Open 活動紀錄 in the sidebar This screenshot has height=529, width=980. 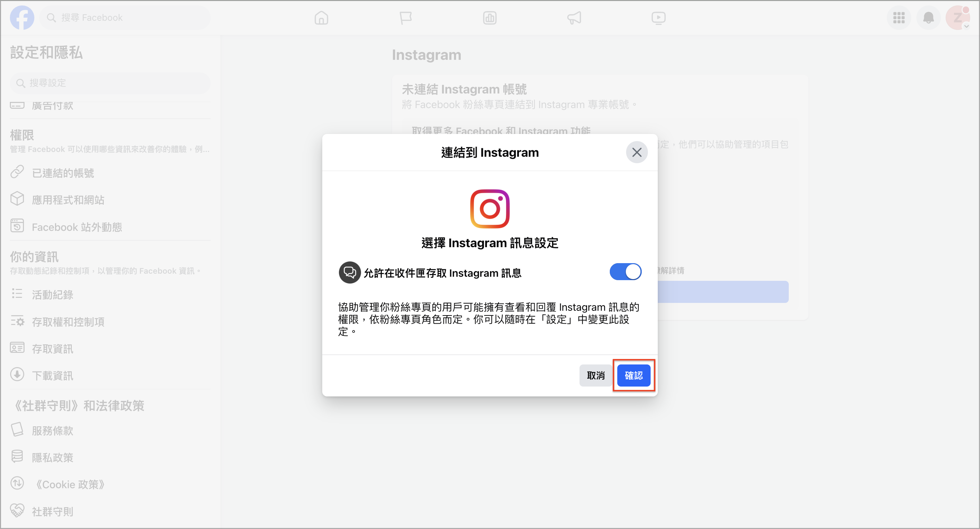pos(110,294)
